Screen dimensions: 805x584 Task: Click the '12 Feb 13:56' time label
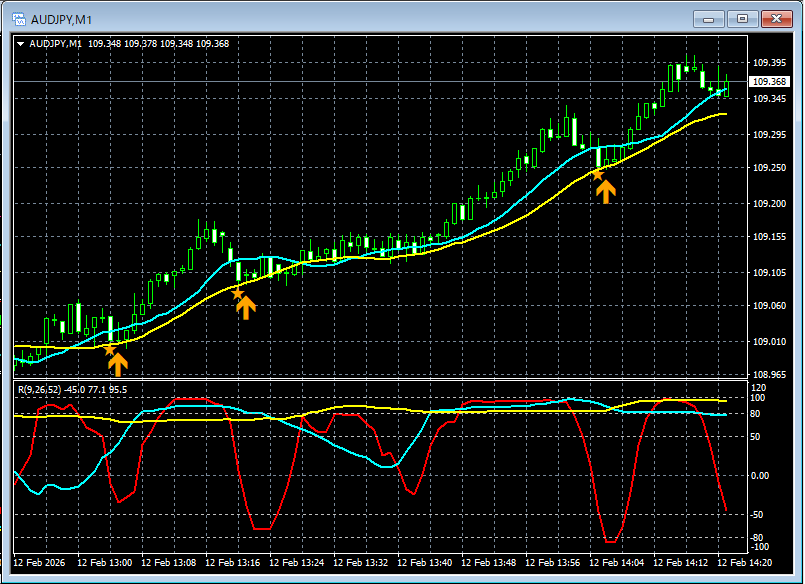552,562
